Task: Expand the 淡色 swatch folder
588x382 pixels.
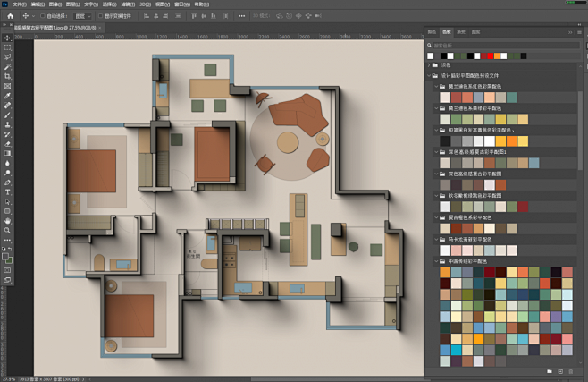Action: pos(429,65)
